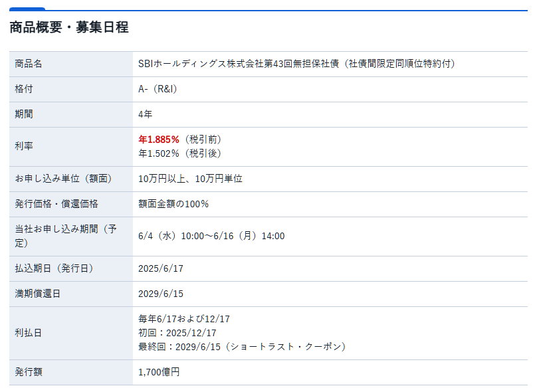Image resolution: width=535 pixels, height=392 pixels.
Task: Select the 払込期日（発行日） label
Action: point(54,268)
